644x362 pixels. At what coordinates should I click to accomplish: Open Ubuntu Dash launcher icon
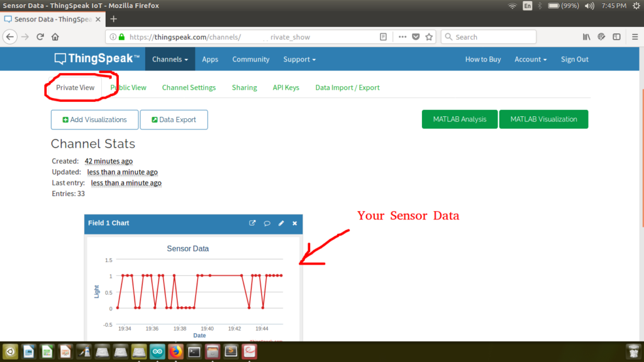(10, 352)
